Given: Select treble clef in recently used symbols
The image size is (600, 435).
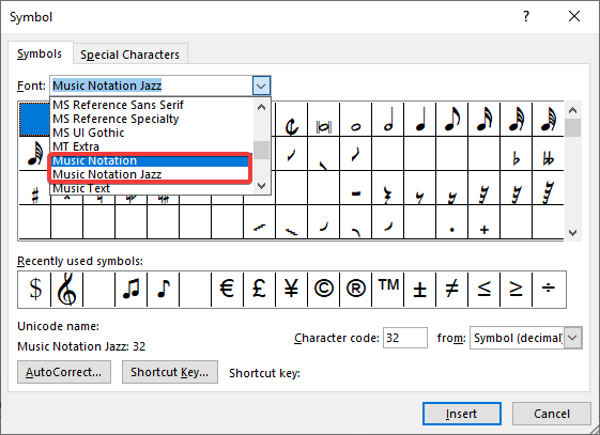Looking at the screenshot, I should 68,289.
